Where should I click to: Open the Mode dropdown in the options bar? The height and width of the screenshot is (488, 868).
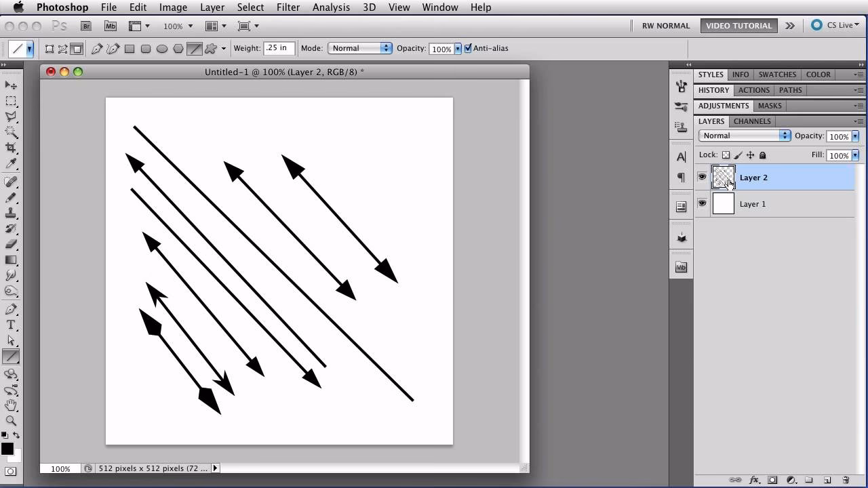coord(360,48)
